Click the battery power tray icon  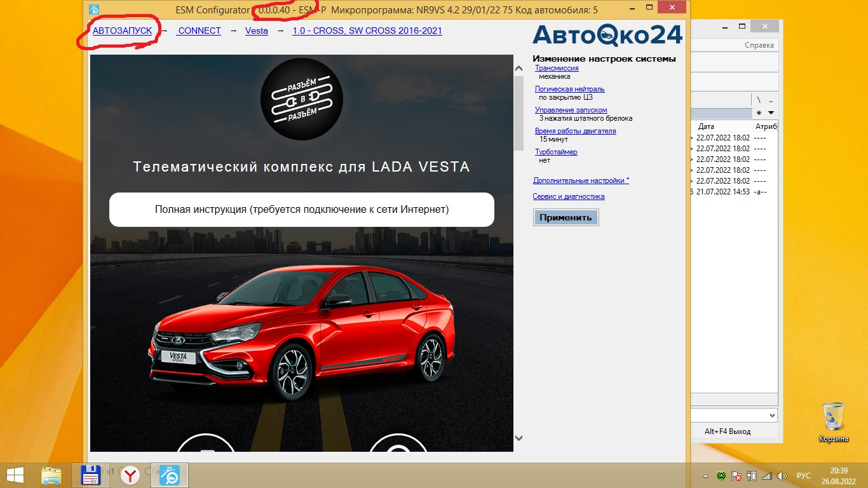tap(752, 476)
